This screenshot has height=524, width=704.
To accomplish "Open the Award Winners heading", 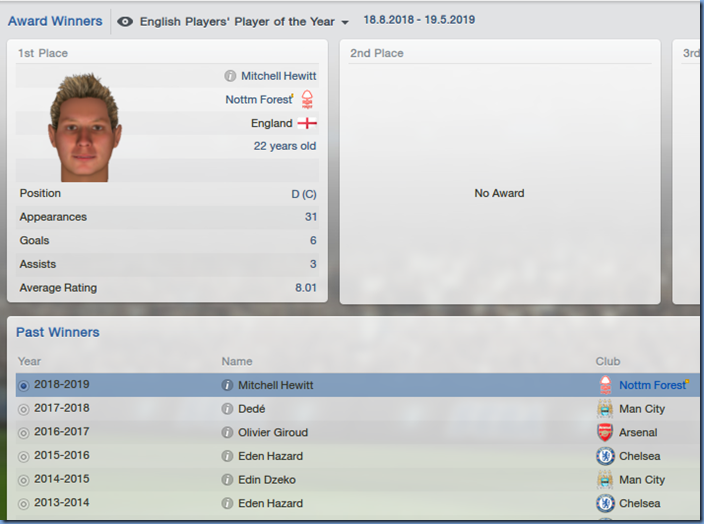I will 55,21.
